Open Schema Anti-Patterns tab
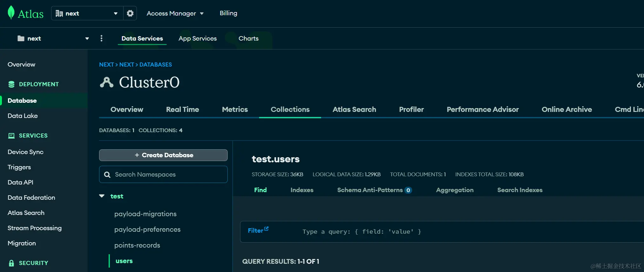 pos(370,190)
